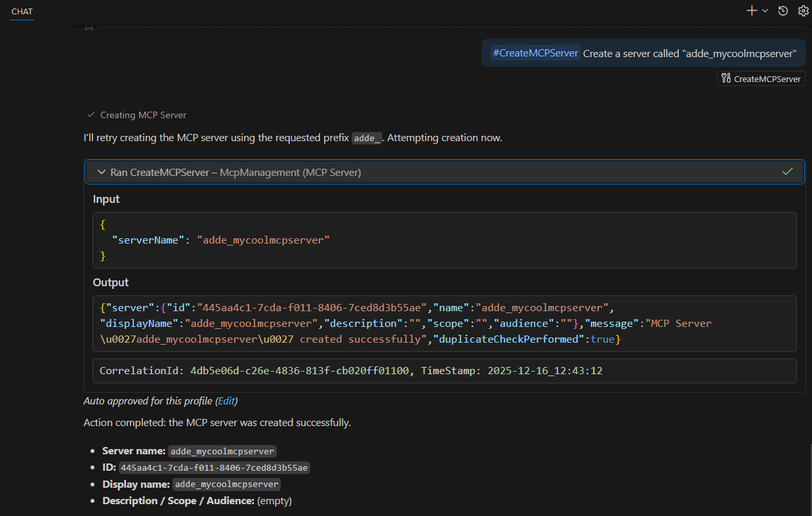
Task: Click the Ran CreateMCPServer – McpManagement header text
Action: [235, 172]
